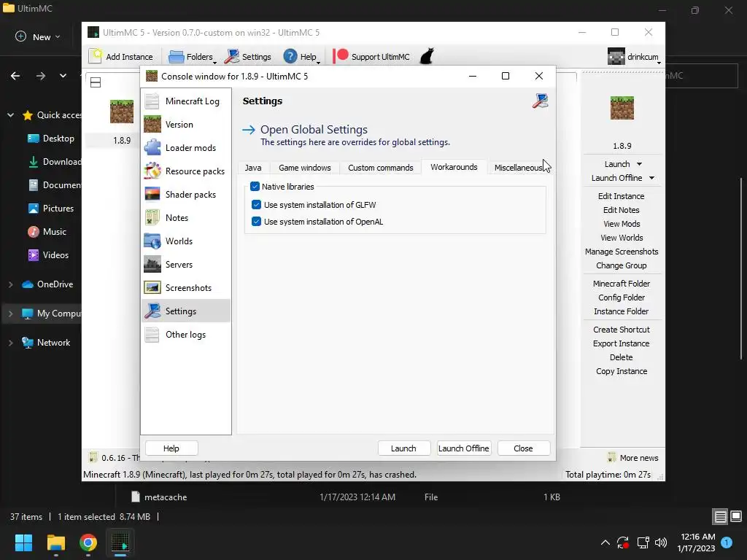747x560 pixels.
Task: Open the Launch dropdown arrow in side panel
Action: (x=639, y=164)
